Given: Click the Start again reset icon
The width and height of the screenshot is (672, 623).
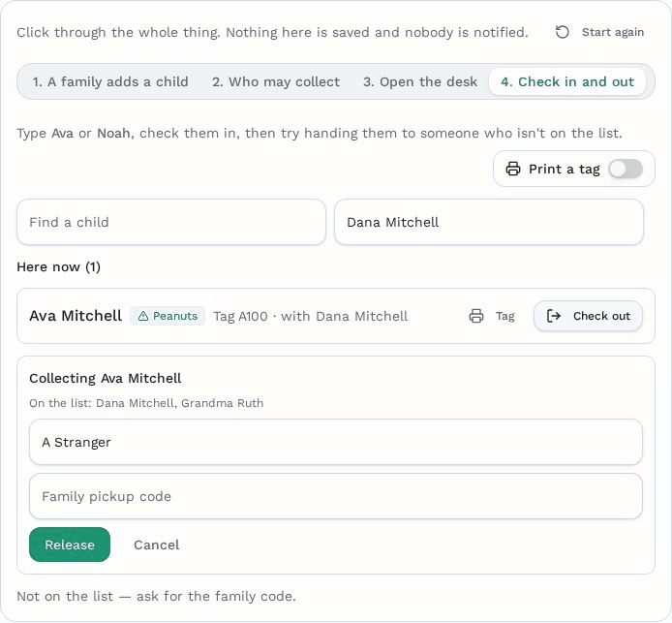Looking at the screenshot, I should tap(563, 32).
